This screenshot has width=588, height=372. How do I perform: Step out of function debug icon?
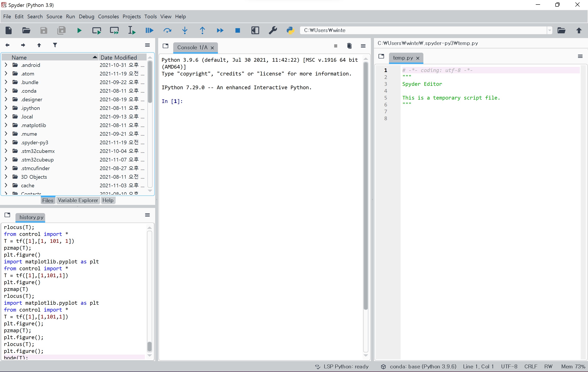click(202, 30)
